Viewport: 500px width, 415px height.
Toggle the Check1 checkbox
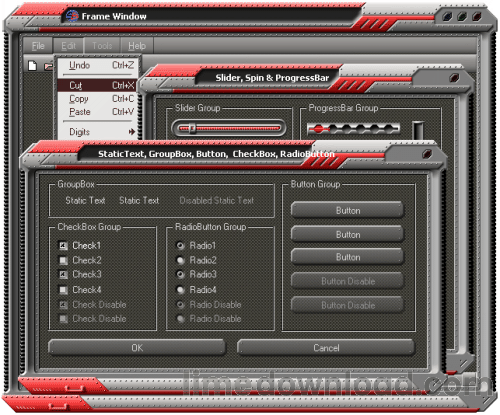[63, 246]
